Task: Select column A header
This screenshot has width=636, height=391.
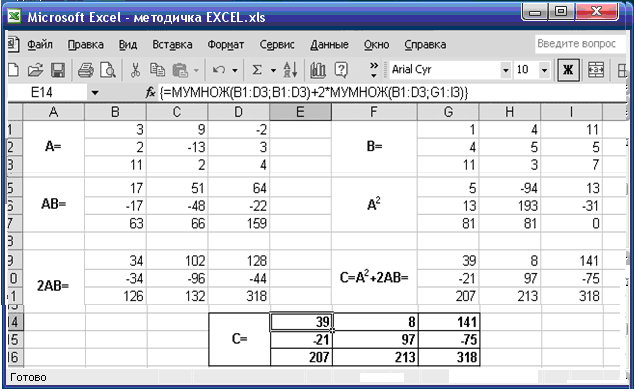Action: [x=53, y=112]
